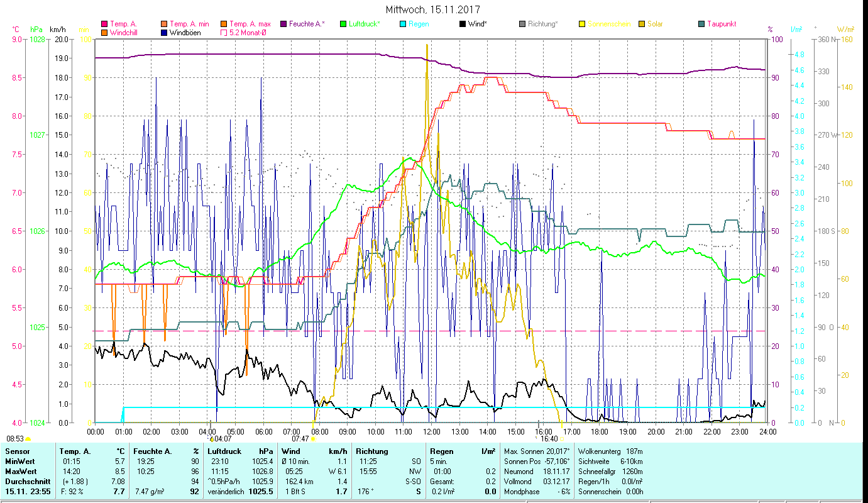Screen dimensions: 868x503
Task: Click the pink Temp. A. legend swatch
Action: coord(104,24)
